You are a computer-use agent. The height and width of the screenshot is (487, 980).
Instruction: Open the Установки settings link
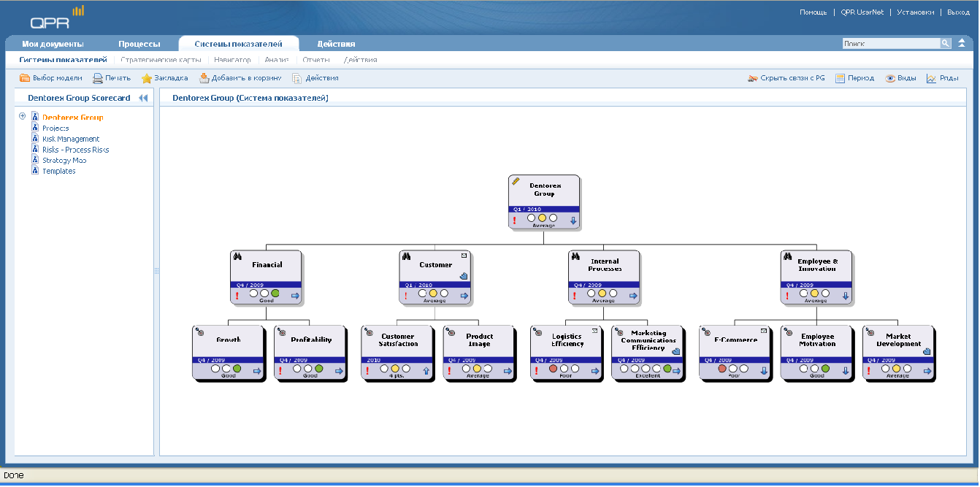click(915, 12)
